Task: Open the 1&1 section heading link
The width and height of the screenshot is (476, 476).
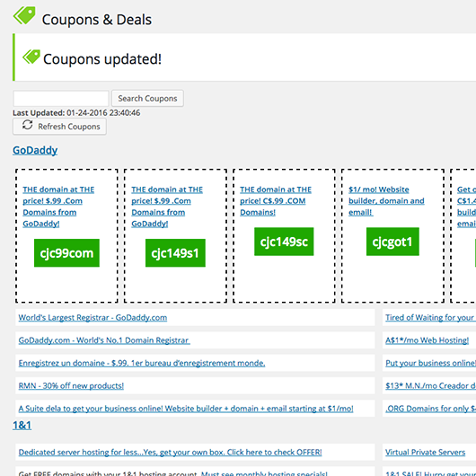Action: click(x=22, y=426)
